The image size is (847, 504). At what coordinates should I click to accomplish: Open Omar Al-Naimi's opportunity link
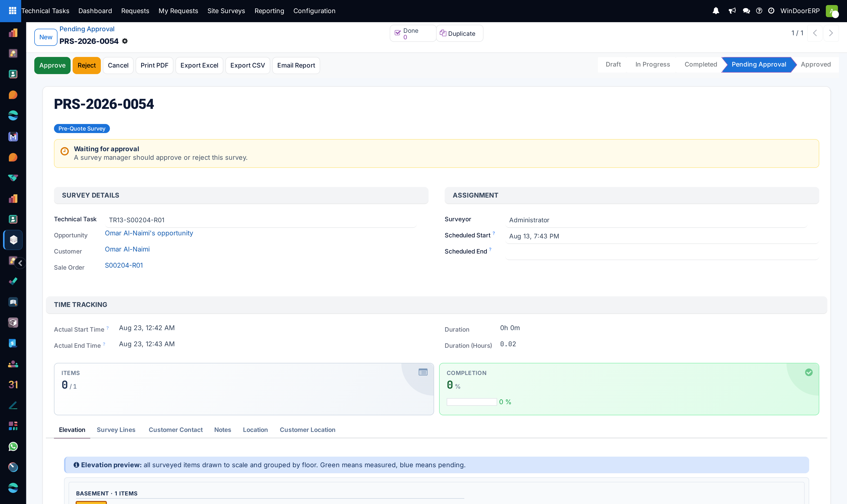(x=149, y=233)
